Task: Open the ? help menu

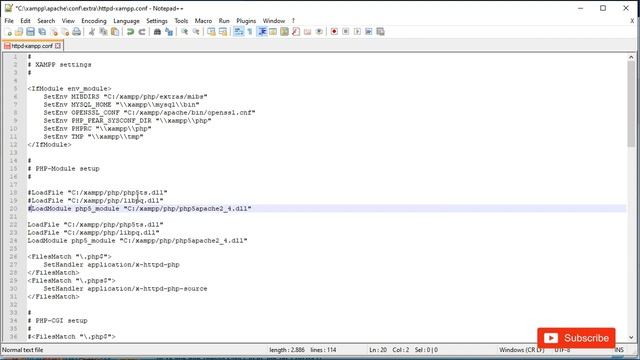Action: pyautogui.click(x=293, y=21)
